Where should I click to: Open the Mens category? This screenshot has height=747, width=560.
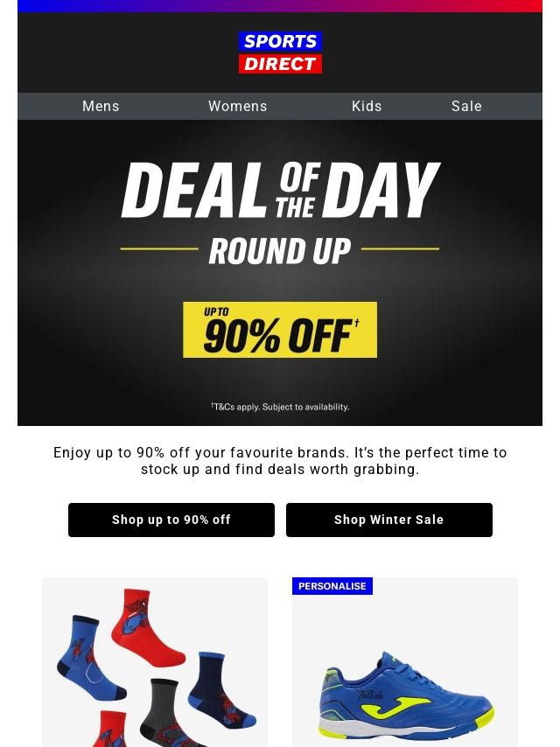[x=101, y=106]
